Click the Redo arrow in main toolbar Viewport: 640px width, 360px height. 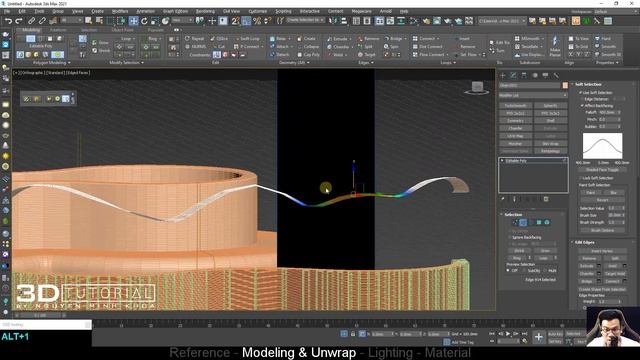tap(18, 21)
